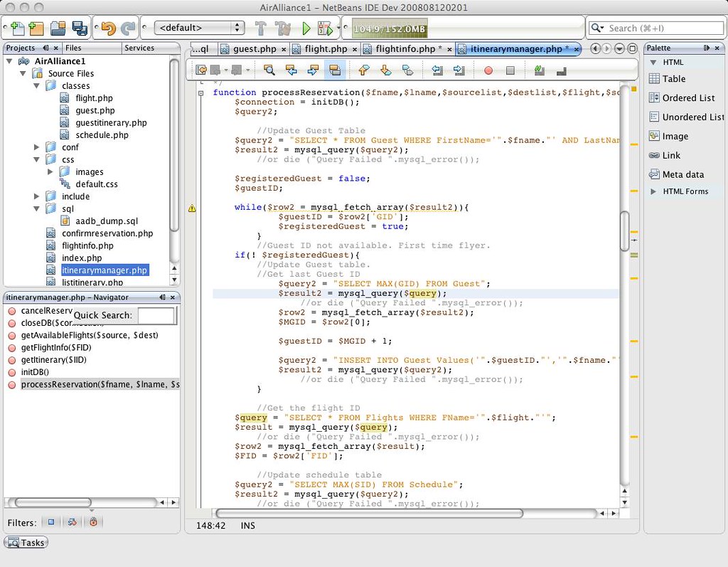Collapse the Source Files node
728x567 pixels.
(x=23, y=73)
